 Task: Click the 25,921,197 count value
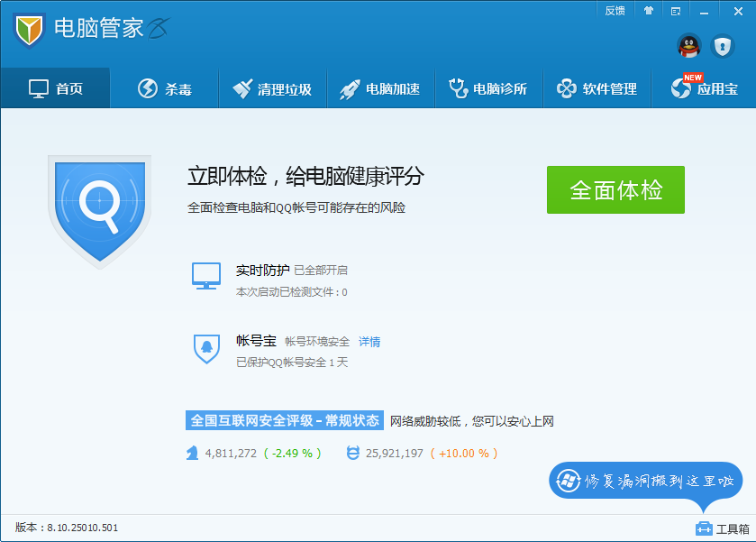pos(395,454)
